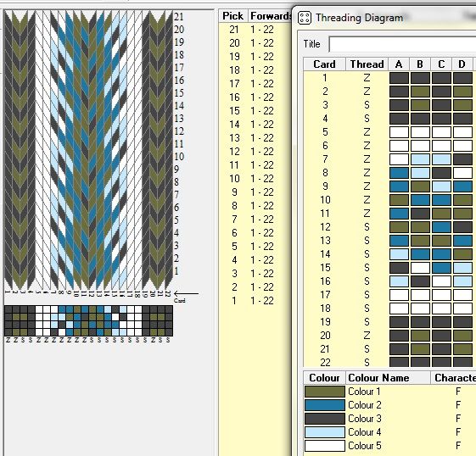
Task: Select pick 21 row in pick list
Action: pyautogui.click(x=255, y=30)
